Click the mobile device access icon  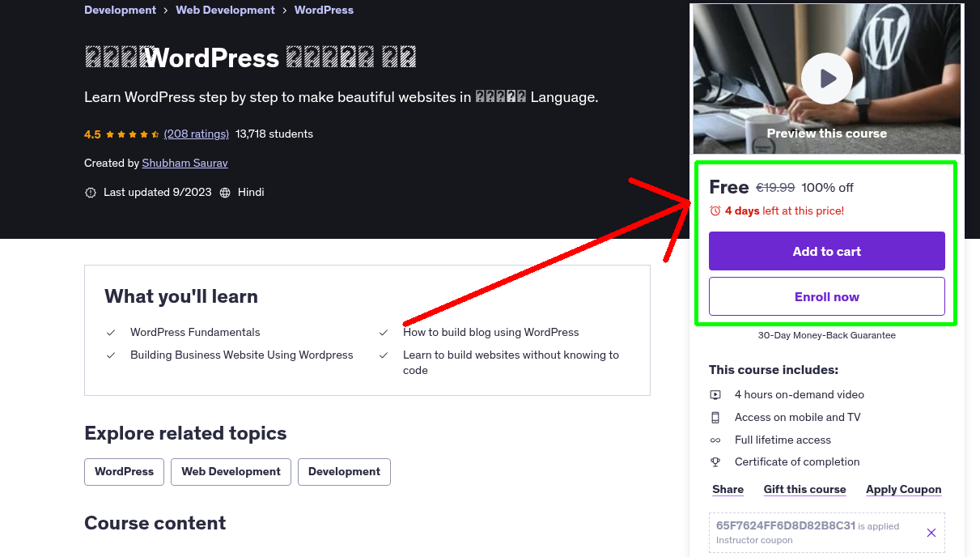pos(715,418)
